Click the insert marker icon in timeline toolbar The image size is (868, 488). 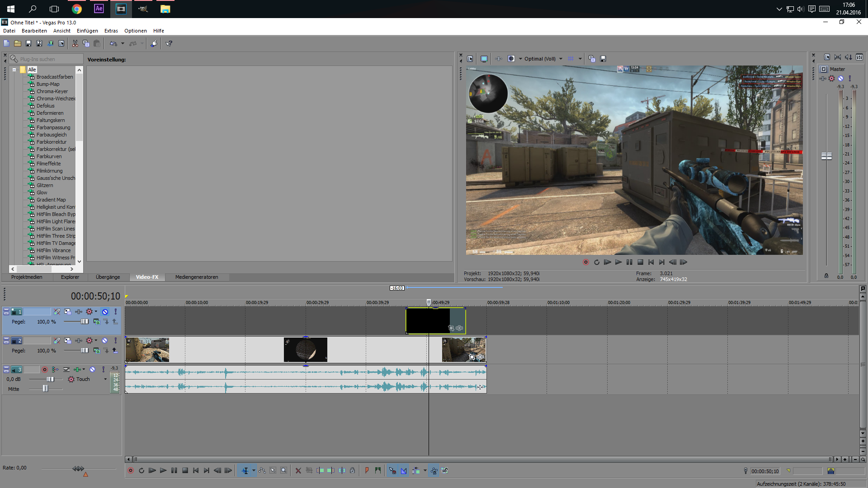pyautogui.click(x=367, y=471)
